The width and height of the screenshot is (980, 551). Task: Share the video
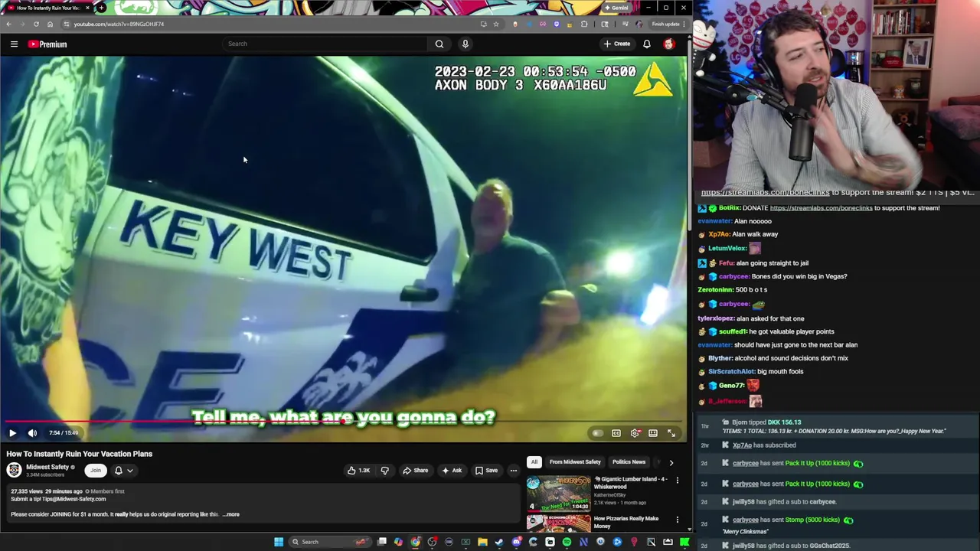416,471
